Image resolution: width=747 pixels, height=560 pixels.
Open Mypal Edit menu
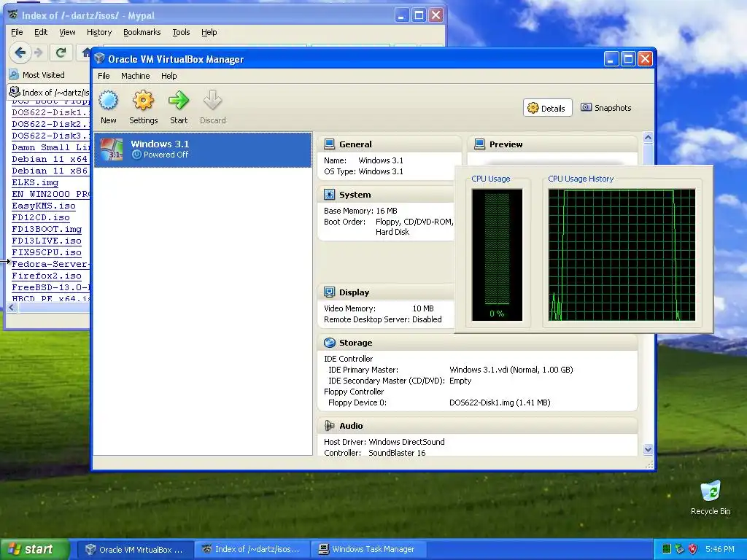point(41,32)
